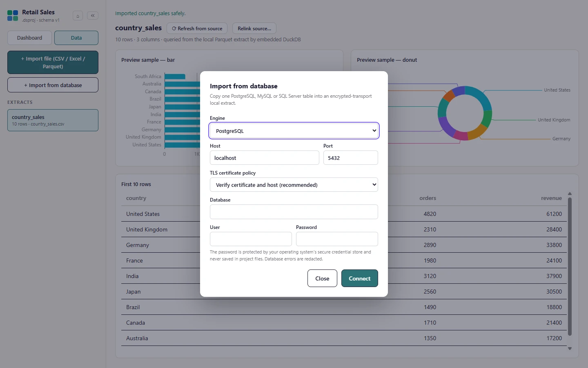Click Import file (CSV / Excel / Parquet)

click(x=53, y=62)
